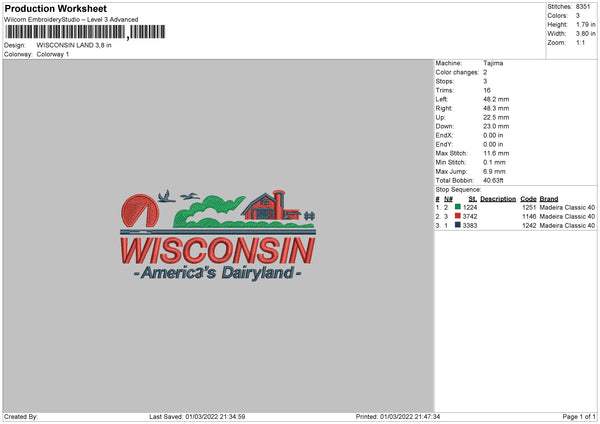This screenshot has width=600, height=424.
Task: Click the Height value 1.79 in
Action: point(585,24)
